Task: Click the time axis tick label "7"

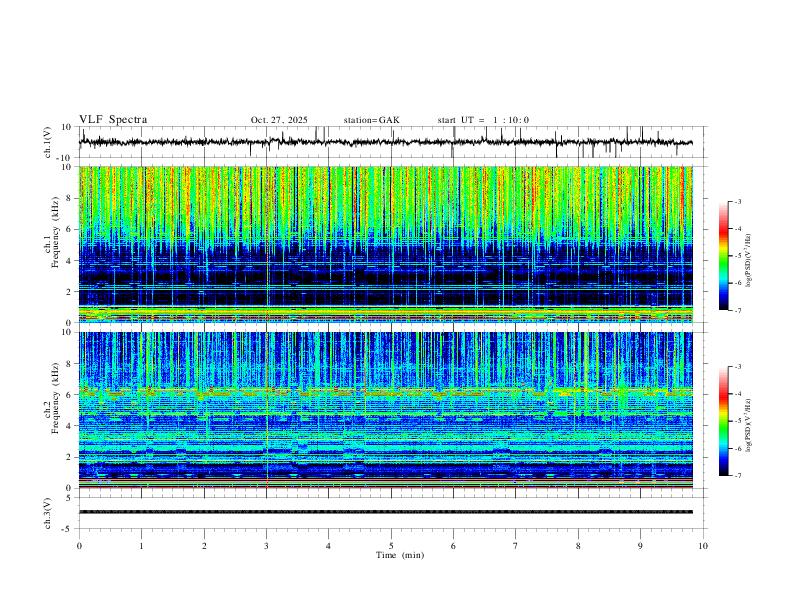Action: click(x=516, y=546)
